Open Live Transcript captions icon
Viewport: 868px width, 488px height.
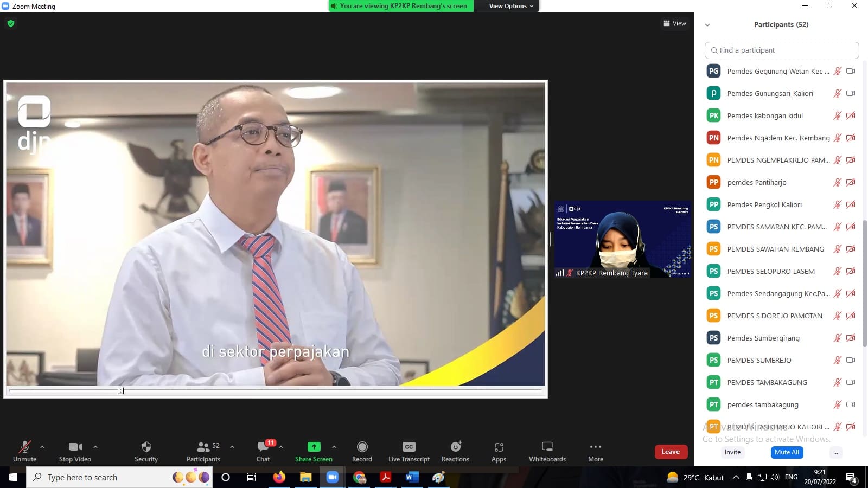[x=409, y=447]
